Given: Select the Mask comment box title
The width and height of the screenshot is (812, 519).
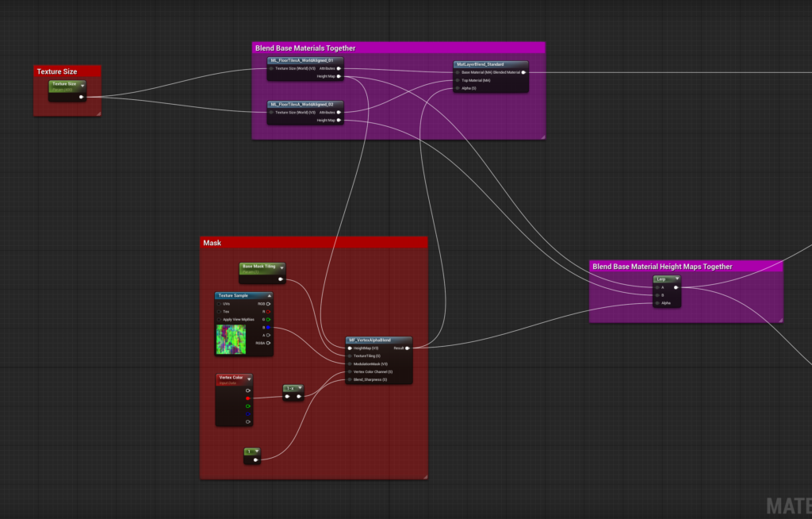Looking at the screenshot, I should 213,243.
